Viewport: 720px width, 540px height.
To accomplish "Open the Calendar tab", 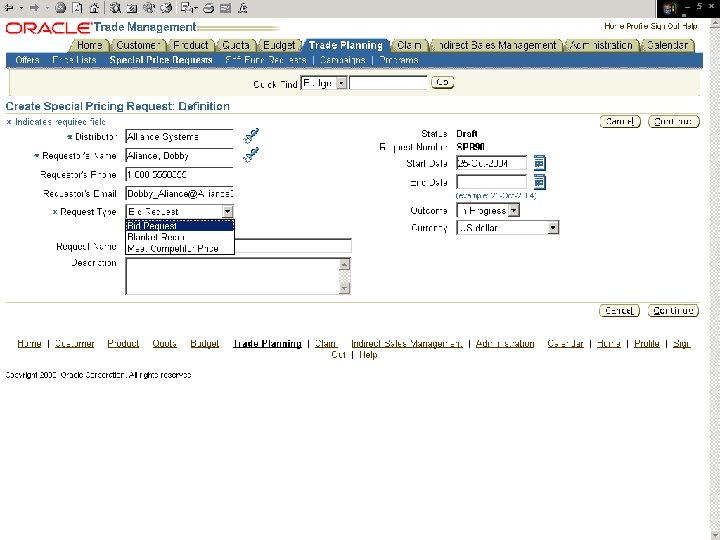I will point(667,45).
